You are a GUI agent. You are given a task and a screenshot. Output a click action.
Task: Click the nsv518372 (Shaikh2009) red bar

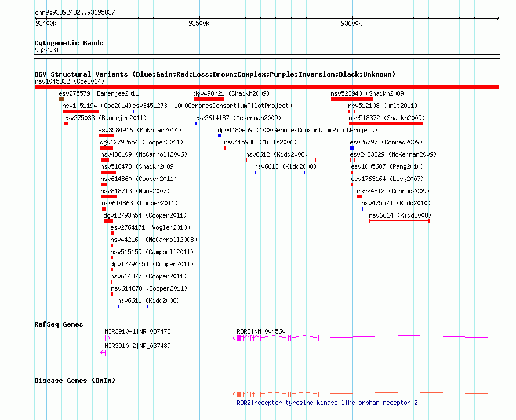pos(386,124)
